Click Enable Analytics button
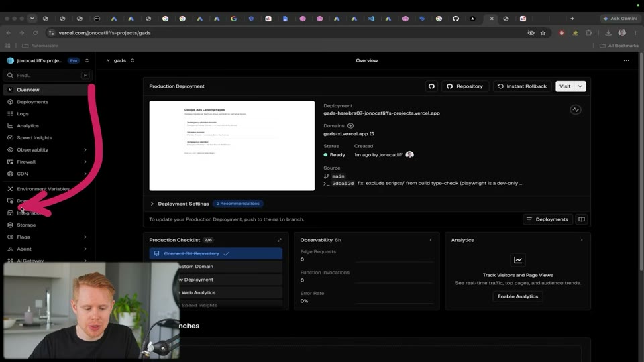The image size is (644, 362). pyautogui.click(x=517, y=296)
